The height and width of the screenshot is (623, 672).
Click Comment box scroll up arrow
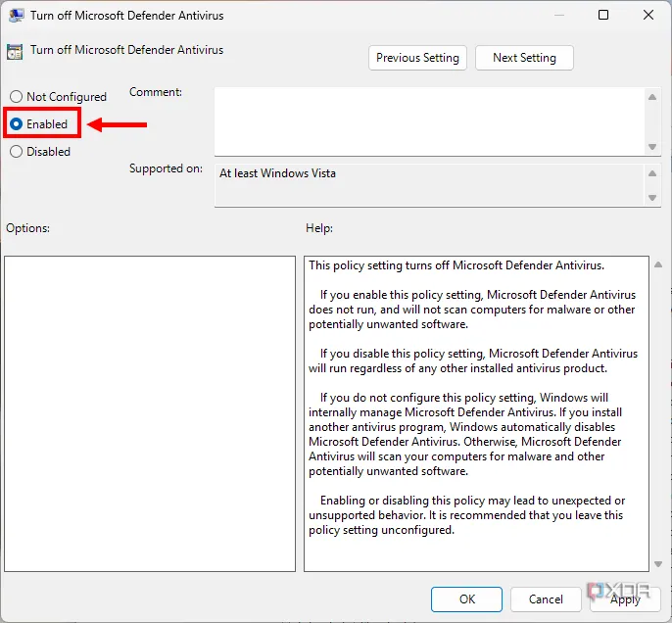click(x=652, y=97)
